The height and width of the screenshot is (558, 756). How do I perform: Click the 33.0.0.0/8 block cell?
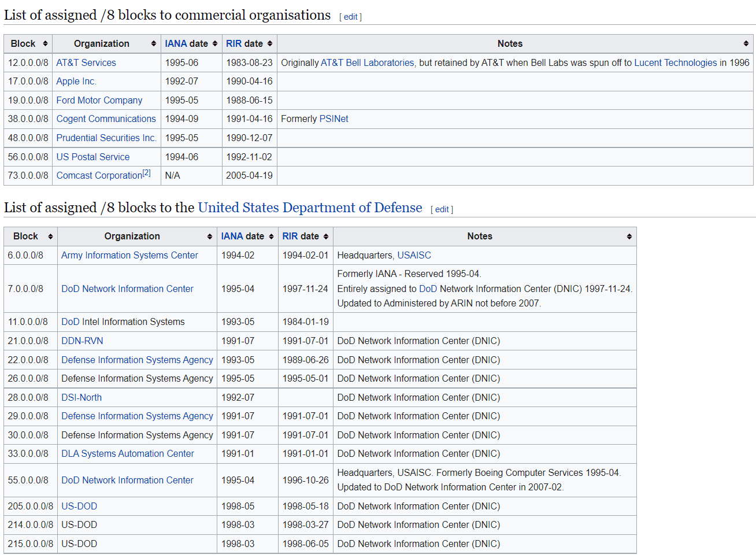pyautogui.click(x=31, y=454)
